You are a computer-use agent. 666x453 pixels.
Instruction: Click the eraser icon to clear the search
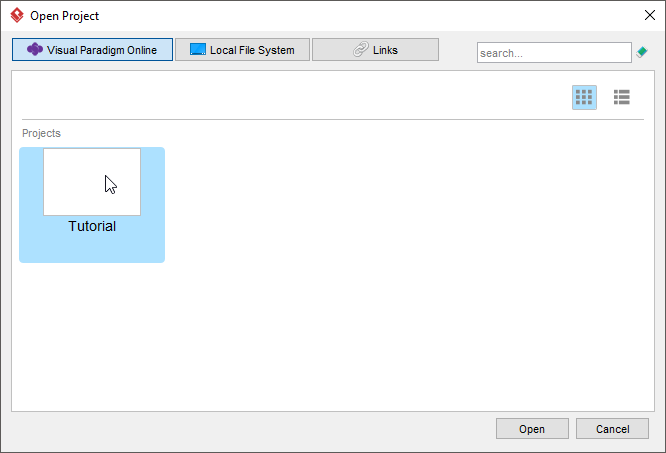(x=641, y=52)
